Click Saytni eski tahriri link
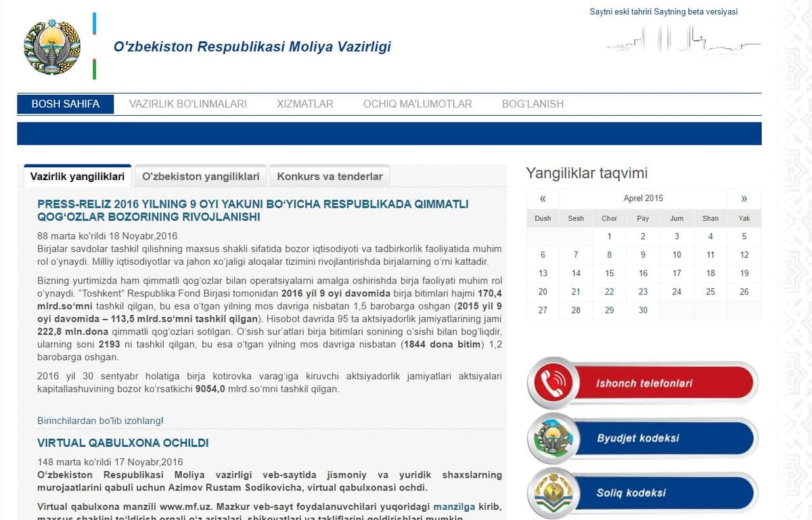This screenshot has width=812, height=520. [621, 12]
